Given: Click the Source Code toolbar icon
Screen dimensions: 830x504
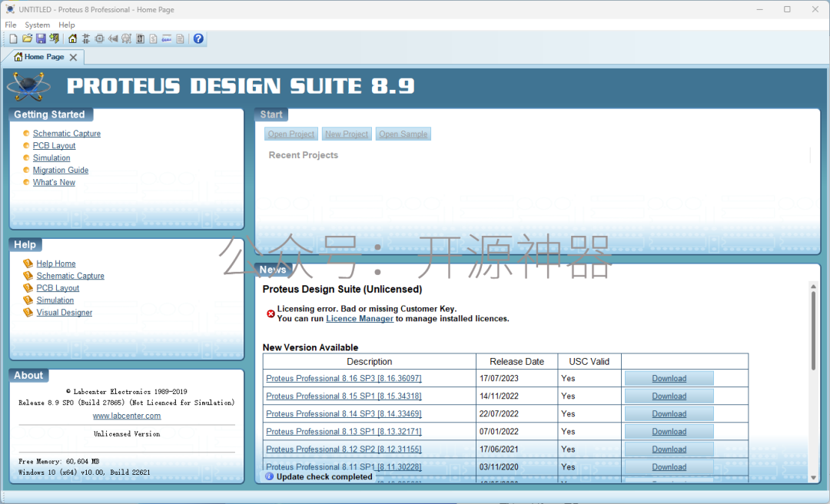Looking at the screenshot, I should click(x=167, y=38).
